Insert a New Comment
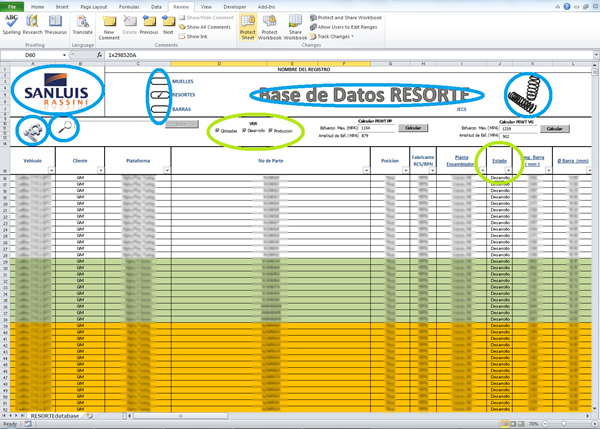 point(109,28)
